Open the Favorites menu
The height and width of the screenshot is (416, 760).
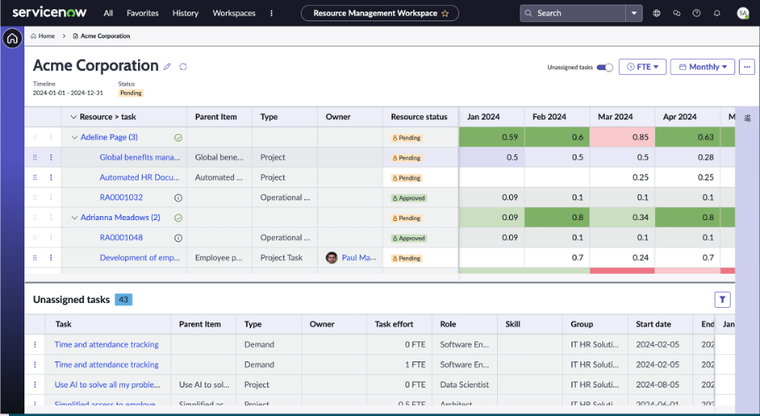[x=142, y=14]
